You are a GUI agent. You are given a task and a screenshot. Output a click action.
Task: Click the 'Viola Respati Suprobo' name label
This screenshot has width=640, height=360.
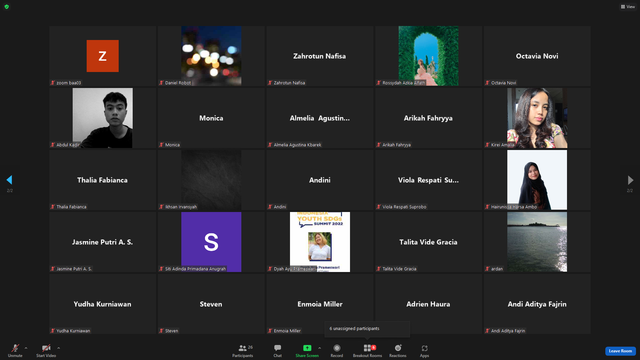coord(404,207)
